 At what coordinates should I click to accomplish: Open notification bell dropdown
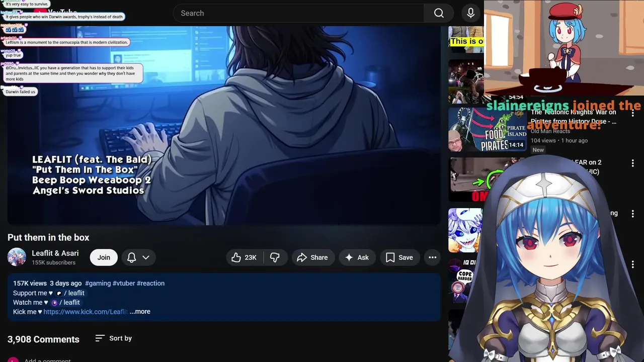(x=138, y=257)
